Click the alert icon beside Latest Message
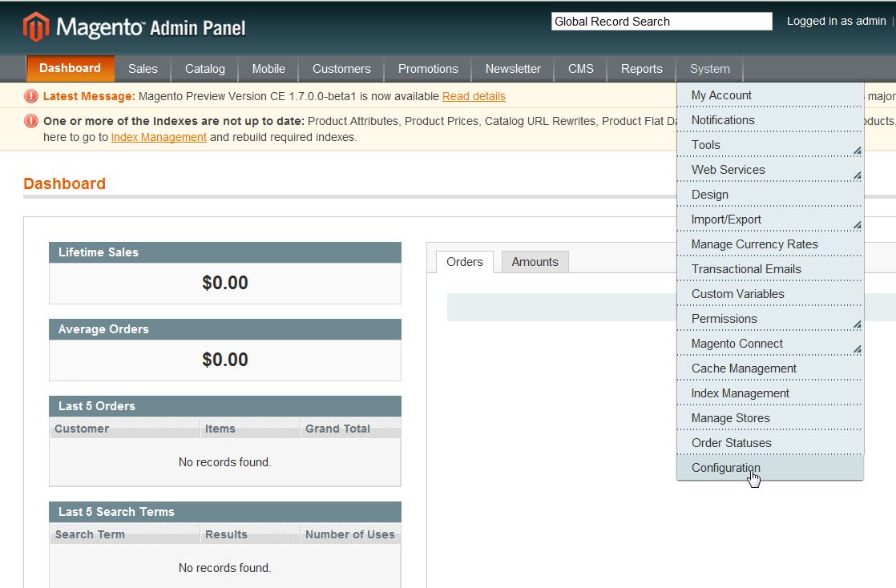The height and width of the screenshot is (588, 896). click(x=31, y=96)
